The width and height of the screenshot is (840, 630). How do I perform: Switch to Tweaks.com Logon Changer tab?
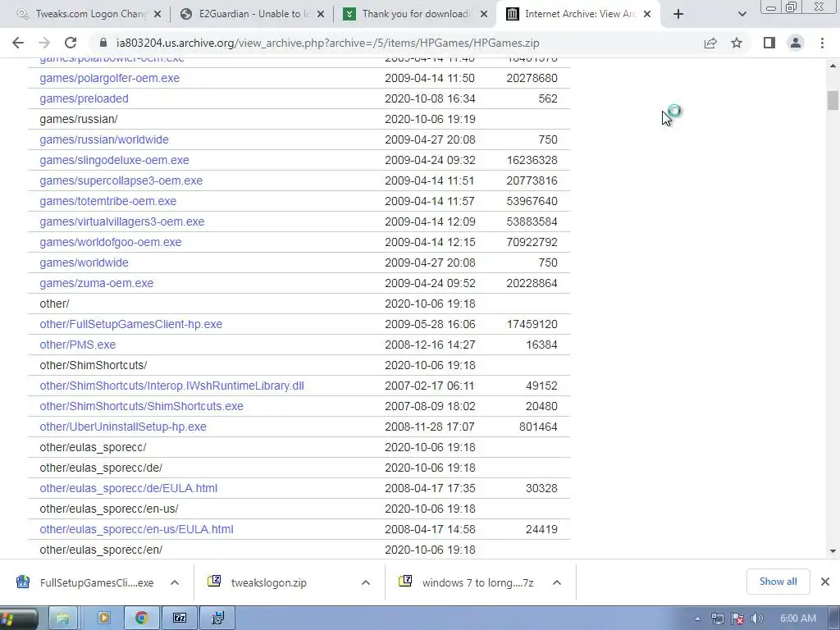(89, 14)
